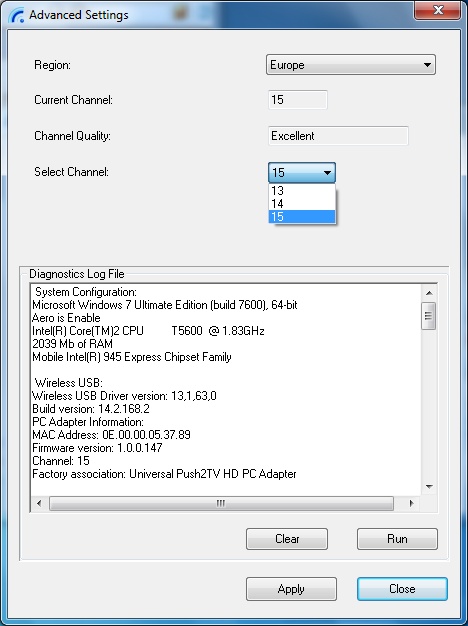Click the Clear button for diagnostics log
Screen dimensions: 468x626
pos(287,539)
